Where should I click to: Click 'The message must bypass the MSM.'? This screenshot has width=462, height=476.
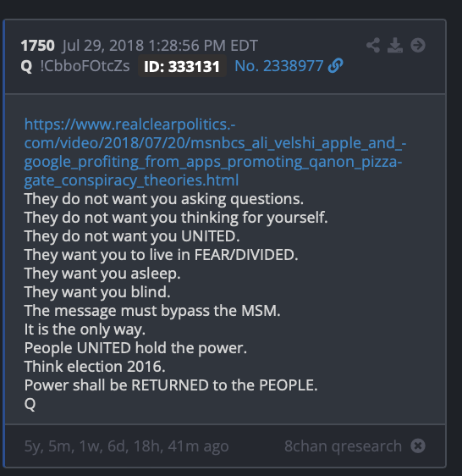[x=152, y=311]
